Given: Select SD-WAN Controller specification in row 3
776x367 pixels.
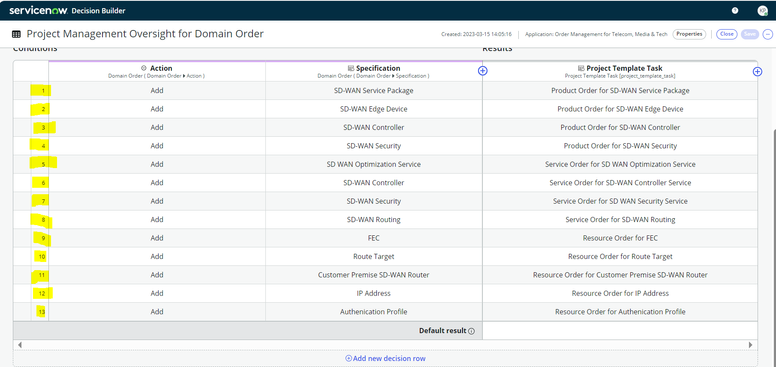Looking at the screenshot, I should tap(374, 127).
